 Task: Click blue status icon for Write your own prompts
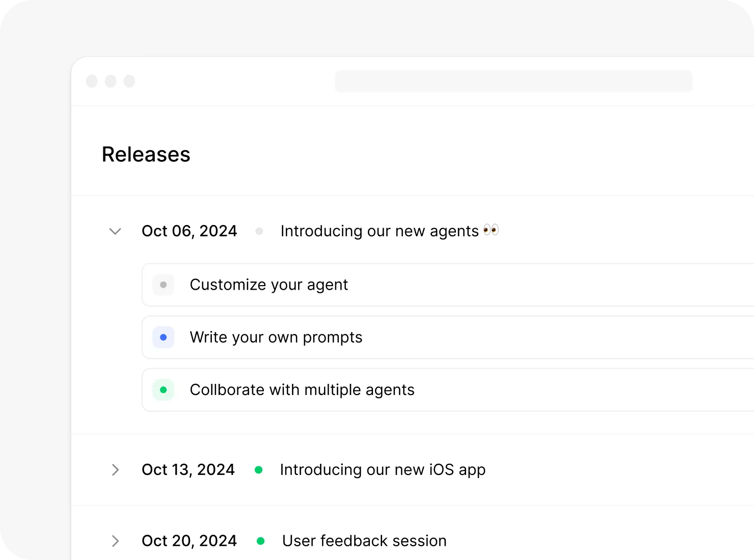click(x=164, y=338)
